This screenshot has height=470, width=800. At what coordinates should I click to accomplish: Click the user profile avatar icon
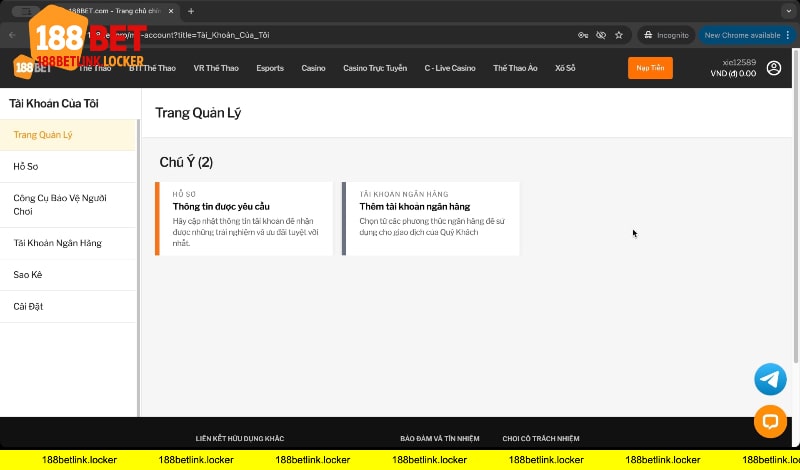pyautogui.click(x=773, y=68)
